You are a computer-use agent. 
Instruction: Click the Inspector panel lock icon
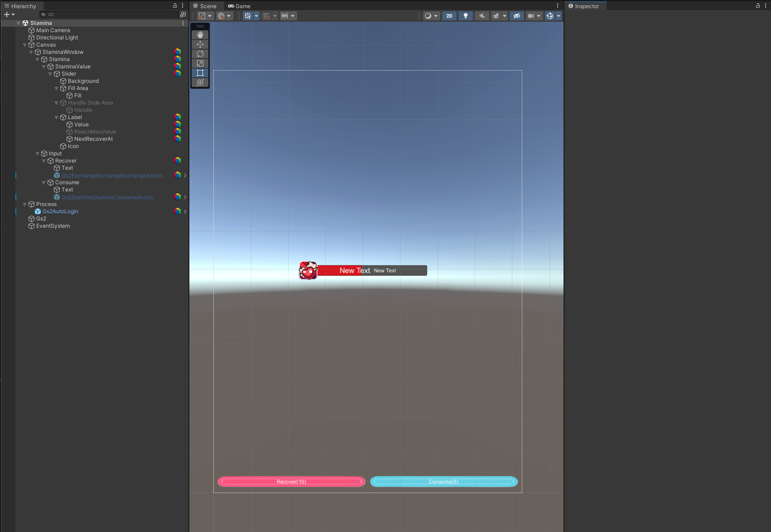pyautogui.click(x=758, y=6)
